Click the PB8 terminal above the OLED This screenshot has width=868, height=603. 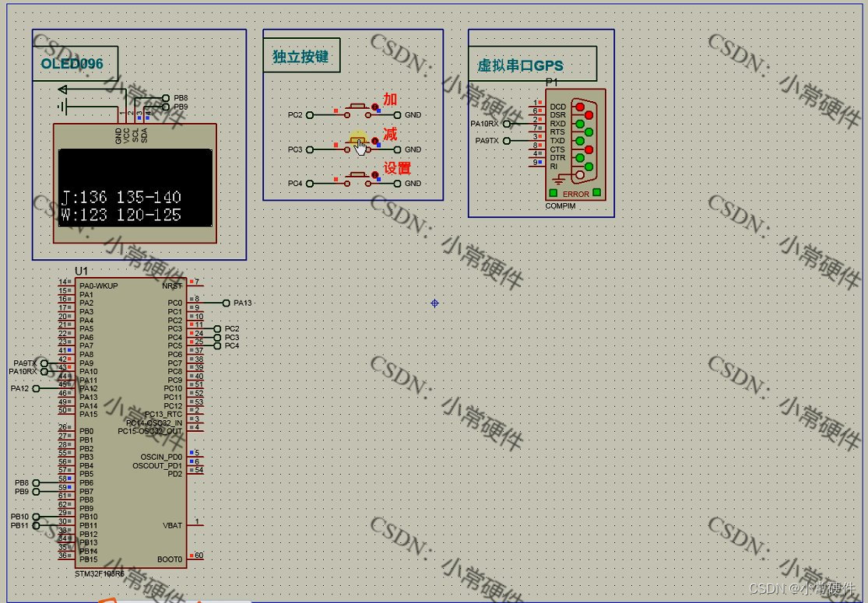[x=166, y=98]
